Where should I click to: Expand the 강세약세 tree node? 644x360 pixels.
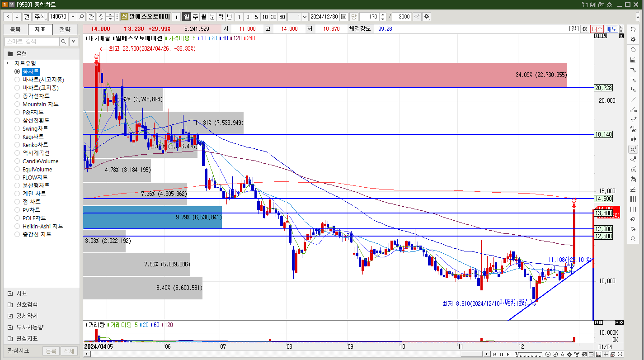10,316
